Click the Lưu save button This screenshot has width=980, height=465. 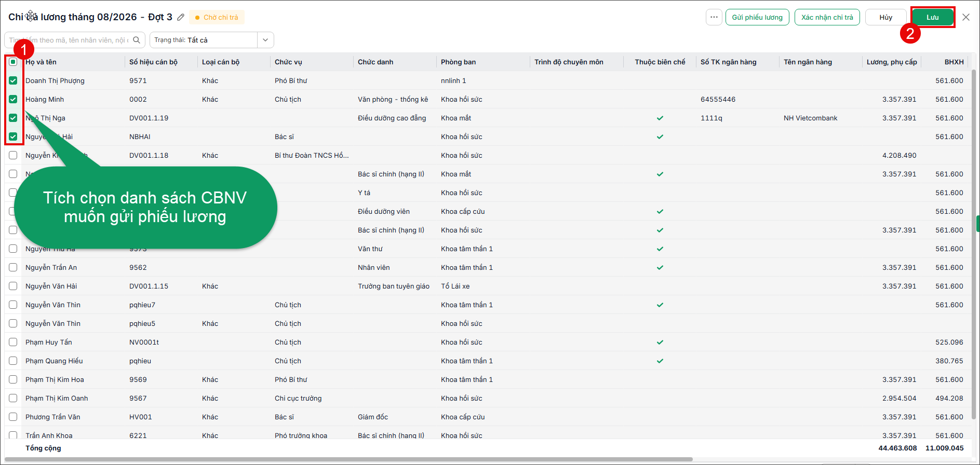click(933, 17)
